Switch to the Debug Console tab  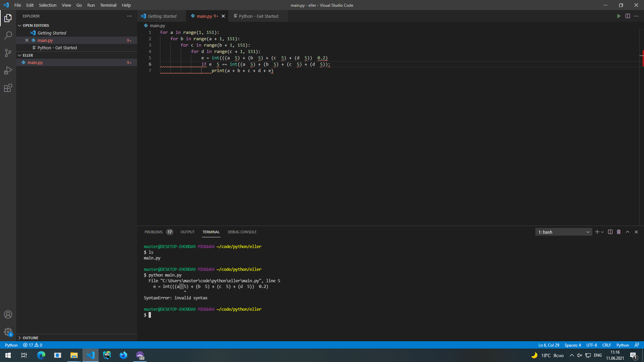(242, 232)
